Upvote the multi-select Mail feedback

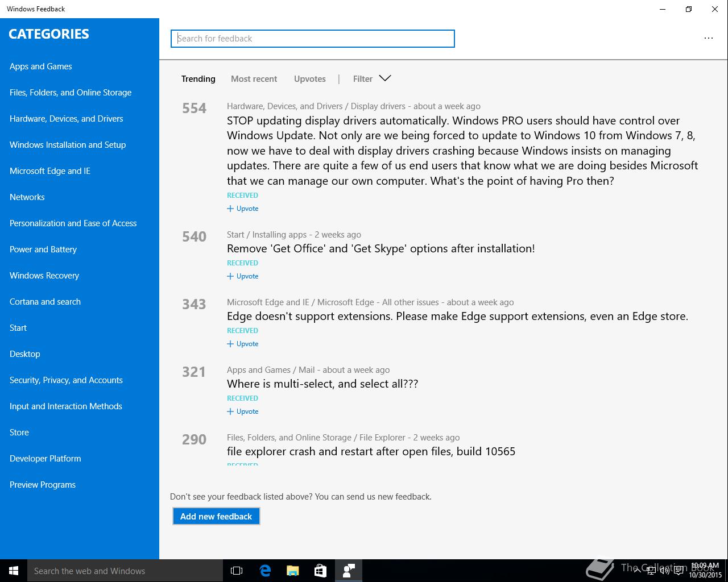(243, 411)
